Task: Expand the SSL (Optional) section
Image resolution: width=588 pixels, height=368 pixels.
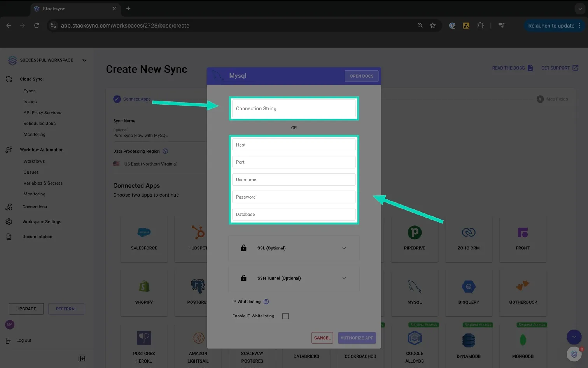Action: coord(294,248)
